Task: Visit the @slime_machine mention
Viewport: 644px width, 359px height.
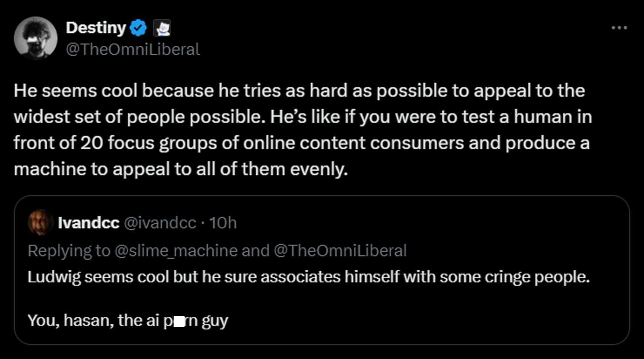Action: click(176, 251)
